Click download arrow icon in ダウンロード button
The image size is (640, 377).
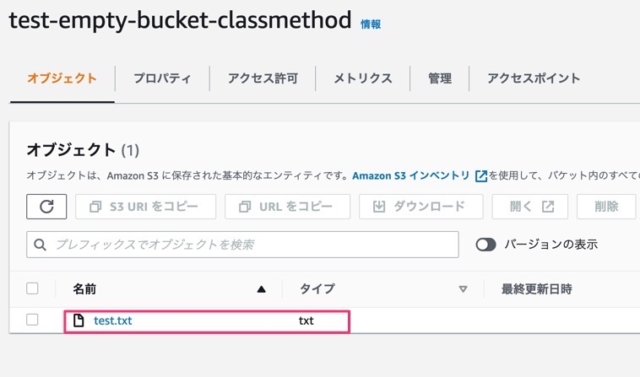[379, 206]
